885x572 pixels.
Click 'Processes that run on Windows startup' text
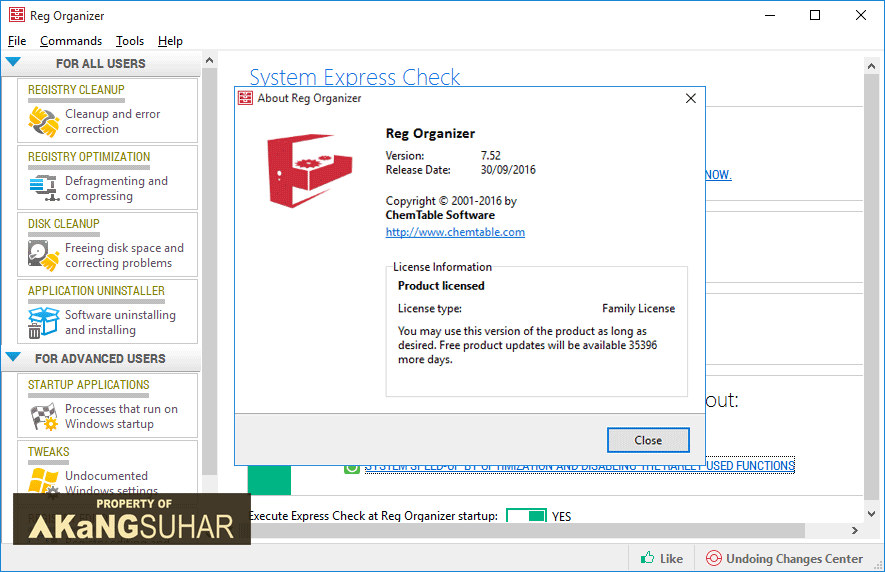tap(121, 416)
